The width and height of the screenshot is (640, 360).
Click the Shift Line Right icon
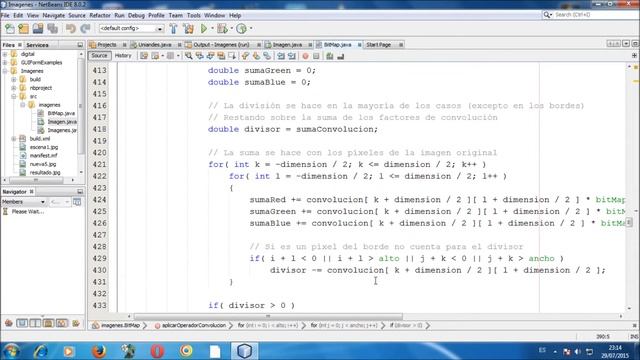[291, 56]
